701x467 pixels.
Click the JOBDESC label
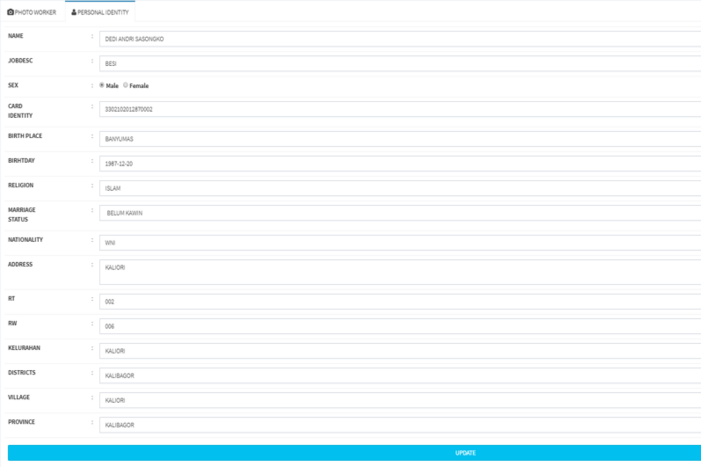click(20, 60)
